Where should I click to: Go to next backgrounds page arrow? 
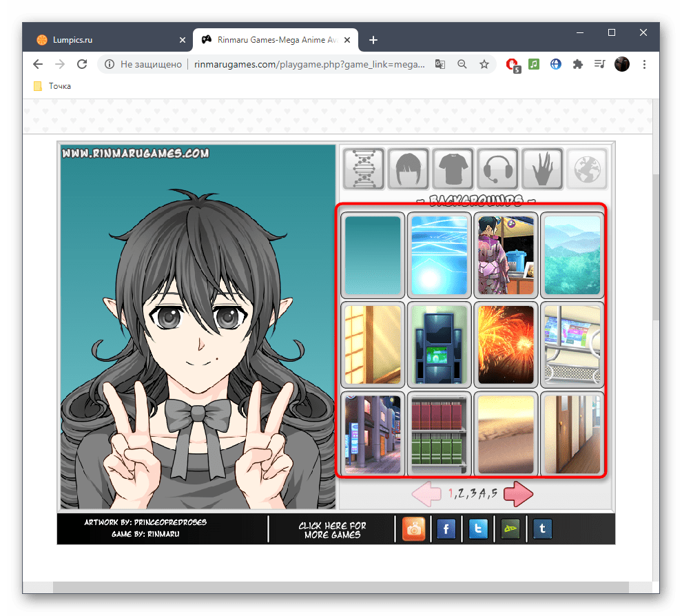(519, 493)
